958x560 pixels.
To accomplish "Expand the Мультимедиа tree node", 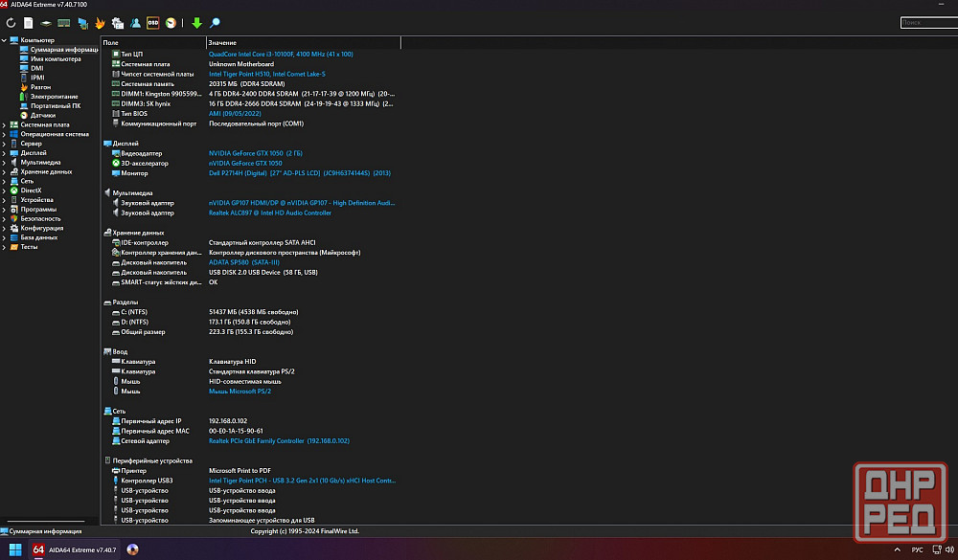I will click(4, 163).
